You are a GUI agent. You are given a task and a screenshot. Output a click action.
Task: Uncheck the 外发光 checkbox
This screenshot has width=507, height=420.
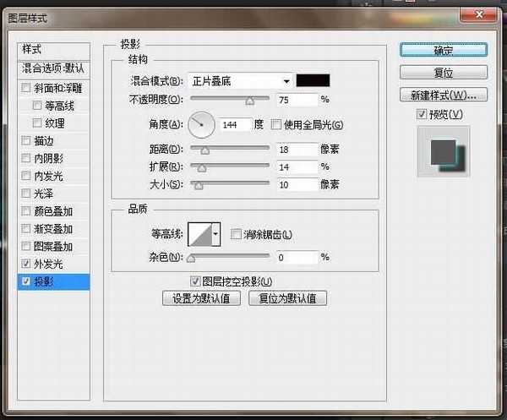click(x=26, y=264)
